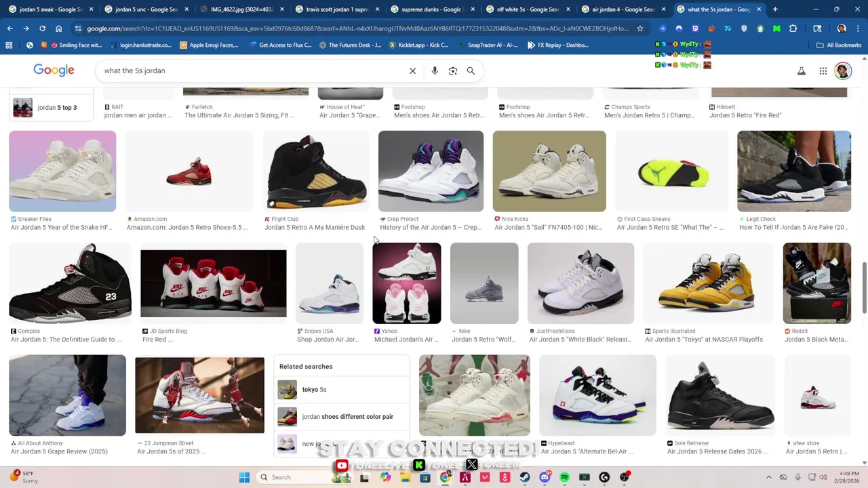Go to the Google logo homepage
This screenshot has width=868, height=488.
pos(54,70)
